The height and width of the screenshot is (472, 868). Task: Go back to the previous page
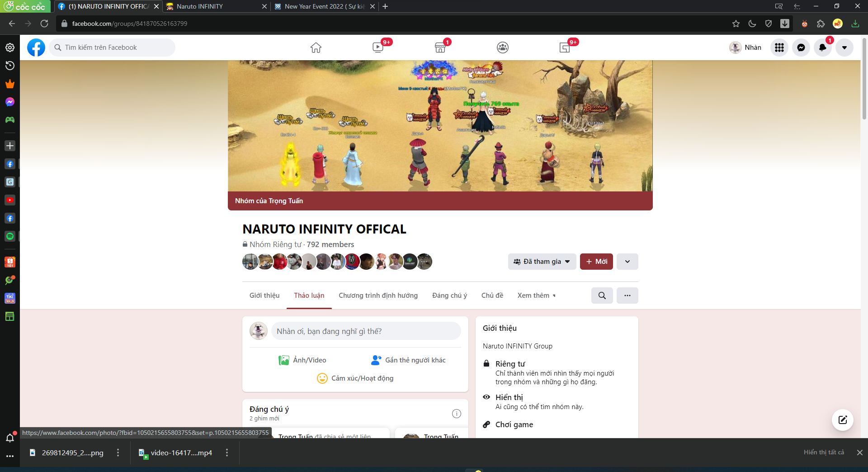(x=12, y=24)
